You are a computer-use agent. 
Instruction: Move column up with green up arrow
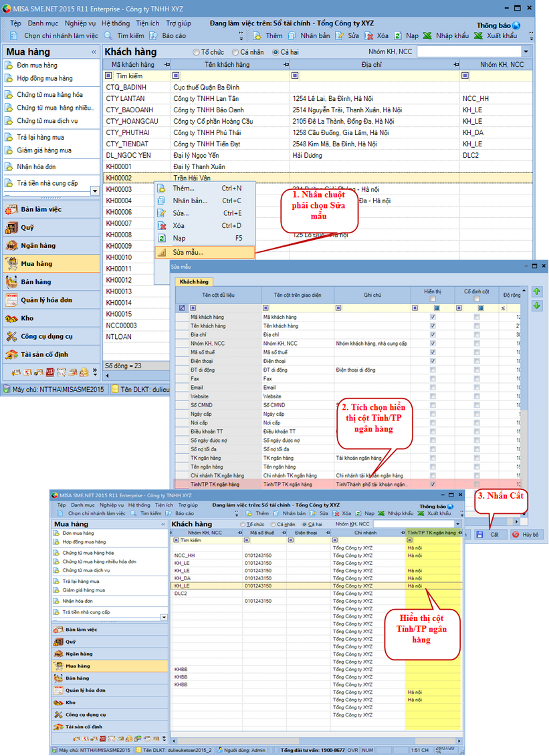pyautogui.click(x=537, y=291)
